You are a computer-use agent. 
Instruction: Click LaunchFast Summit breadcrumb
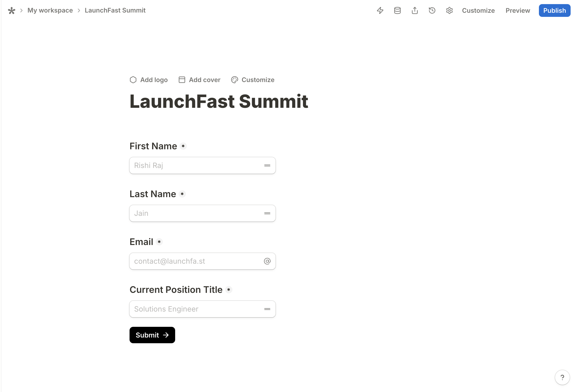tap(115, 10)
